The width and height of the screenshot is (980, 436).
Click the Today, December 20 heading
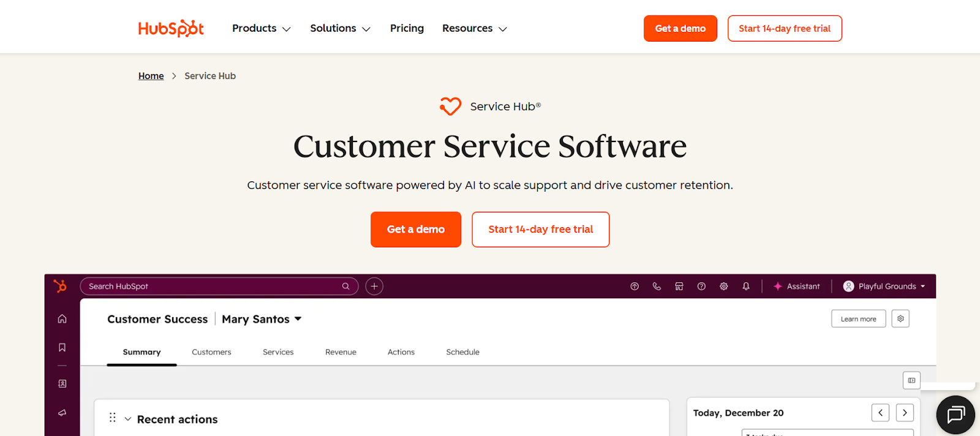point(738,413)
